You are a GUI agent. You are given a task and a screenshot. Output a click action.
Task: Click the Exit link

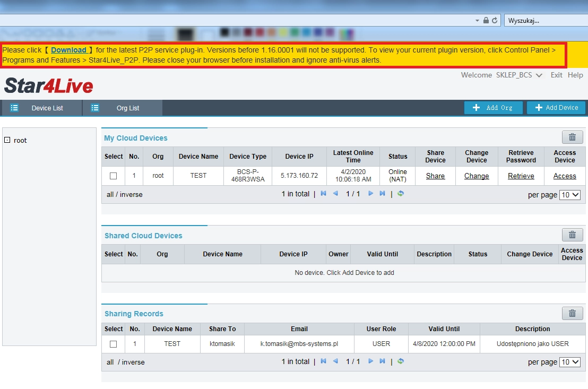556,75
